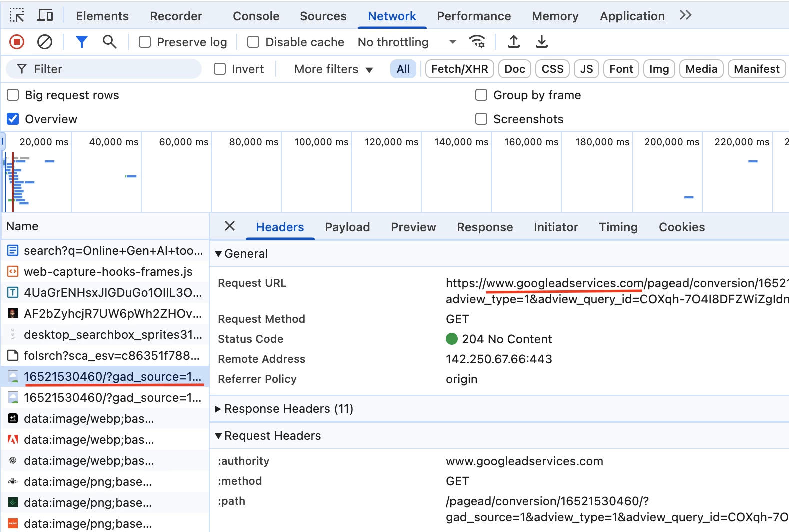789x532 pixels.
Task: Switch to the Elements tab
Action: (x=102, y=16)
